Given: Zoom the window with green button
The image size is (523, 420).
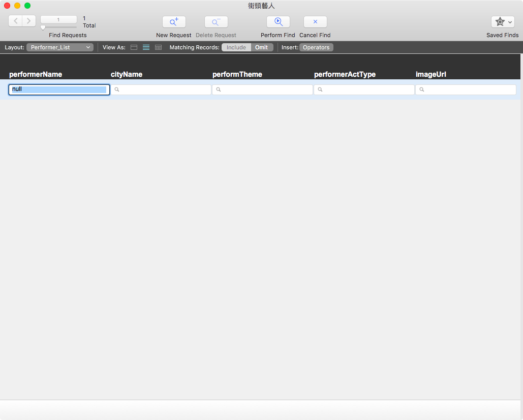Looking at the screenshot, I should pyautogui.click(x=27, y=6).
